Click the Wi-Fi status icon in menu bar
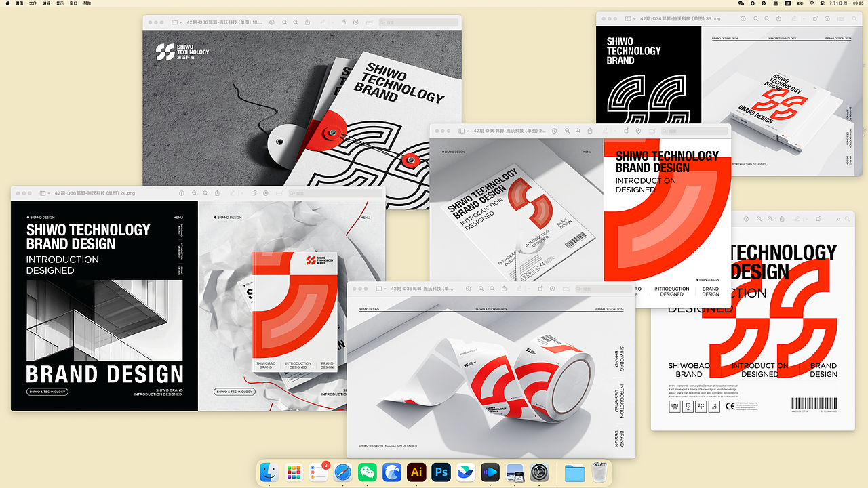The image size is (868, 488). coord(812,3)
